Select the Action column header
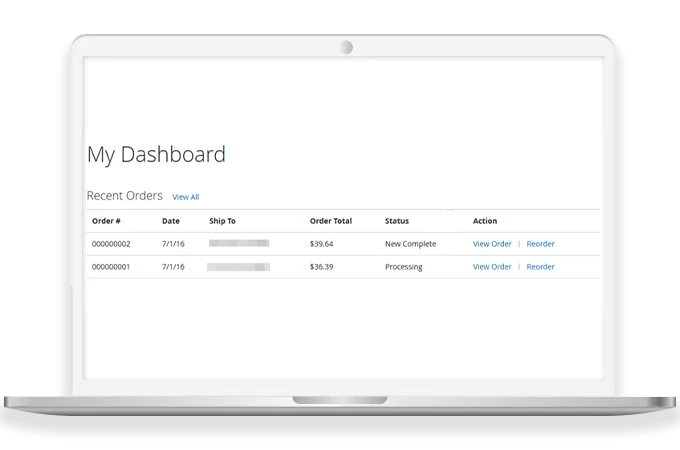The image size is (680, 450). pos(485,221)
